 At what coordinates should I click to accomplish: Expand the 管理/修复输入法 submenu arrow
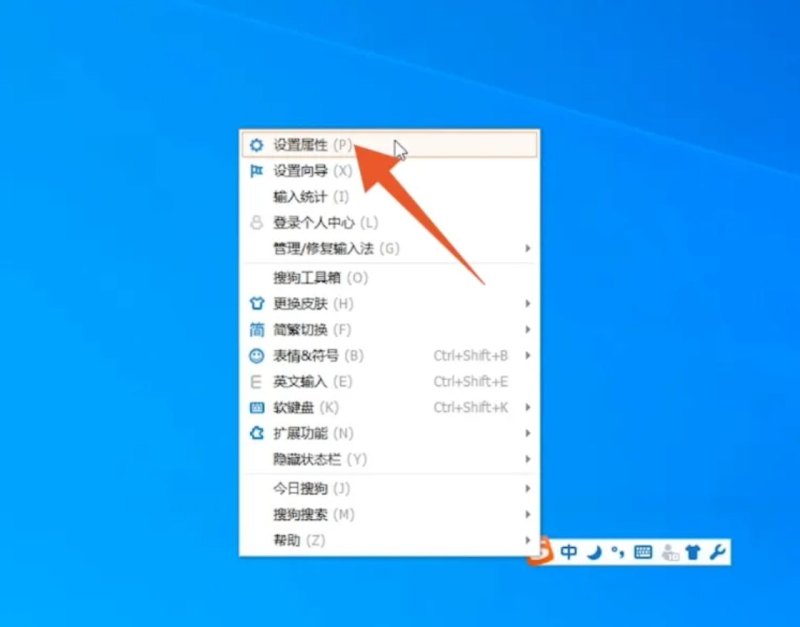528,248
